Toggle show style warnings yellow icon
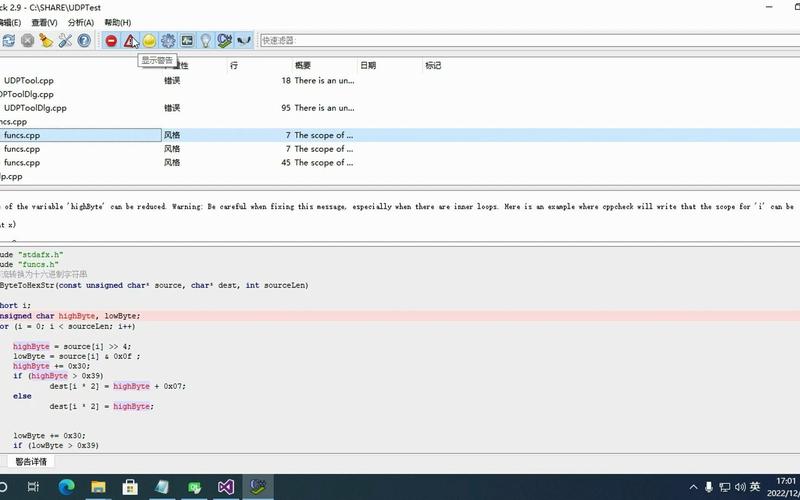 (x=149, y=40)
